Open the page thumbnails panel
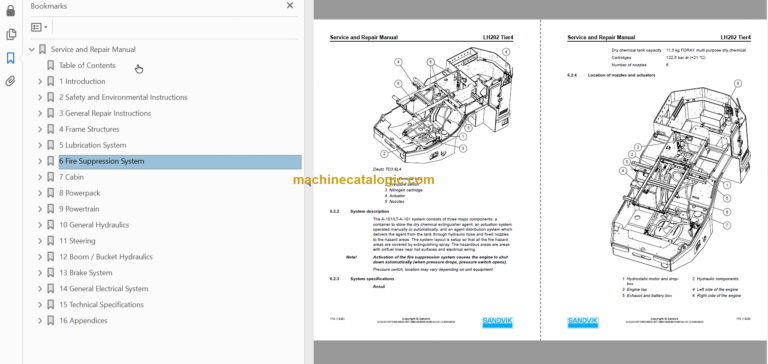This screenshot has height=364, width=768. pos(10,34)
